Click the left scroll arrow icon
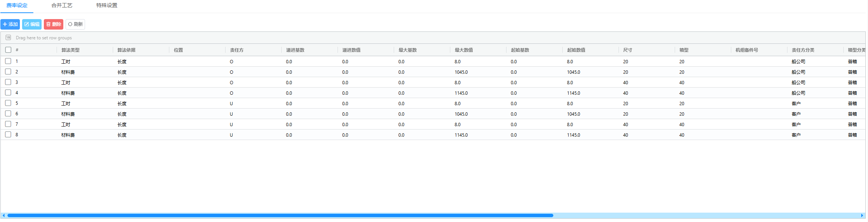 [3, 216]
